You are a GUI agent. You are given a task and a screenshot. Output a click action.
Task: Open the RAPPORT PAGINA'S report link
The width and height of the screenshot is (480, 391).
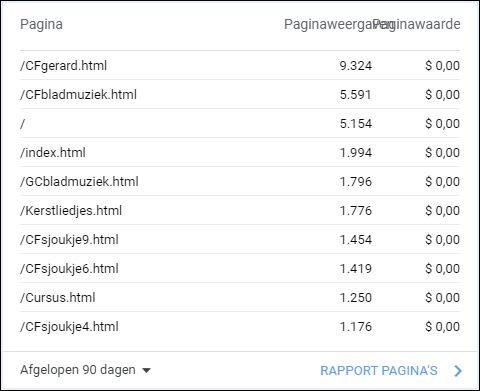click(379, 371)
